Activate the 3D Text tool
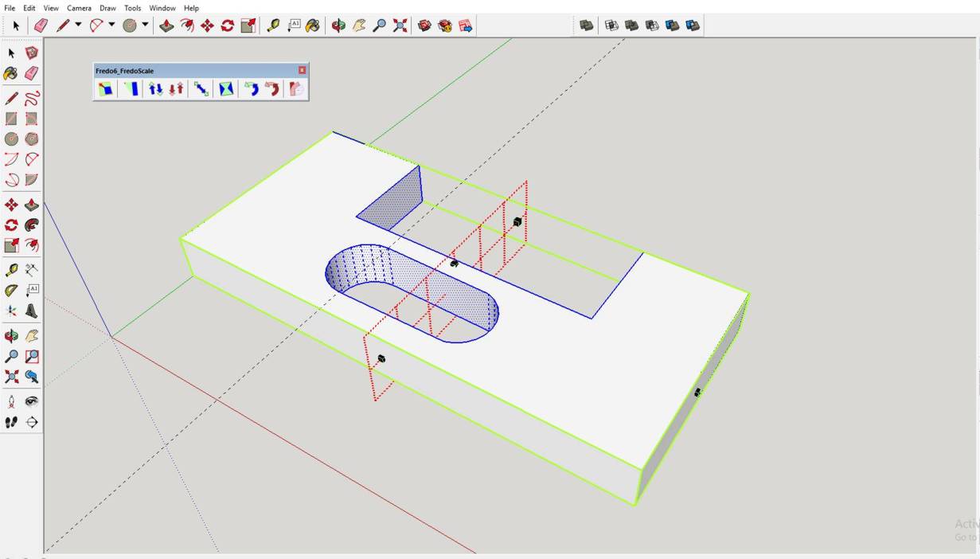 point(32,311)
